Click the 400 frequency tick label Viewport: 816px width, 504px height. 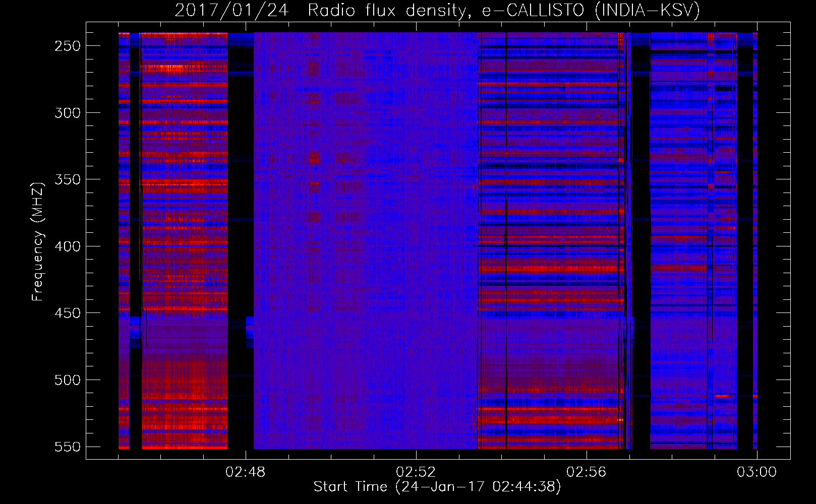click(68, 246)
